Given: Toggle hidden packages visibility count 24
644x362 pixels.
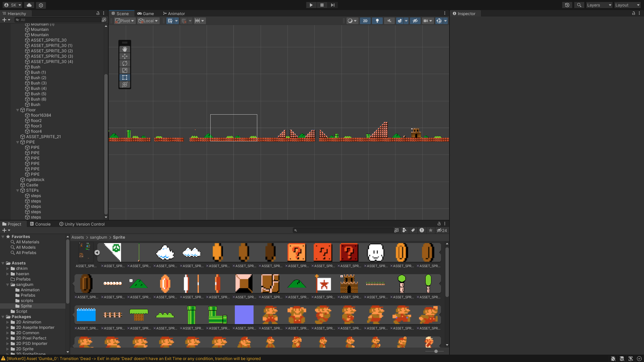Looking at the screenshot, I should click(442, 230).
